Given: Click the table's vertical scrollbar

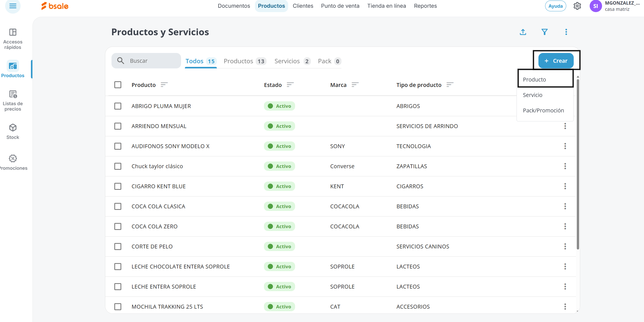Looking at the screenshot, I should [578, 165].
